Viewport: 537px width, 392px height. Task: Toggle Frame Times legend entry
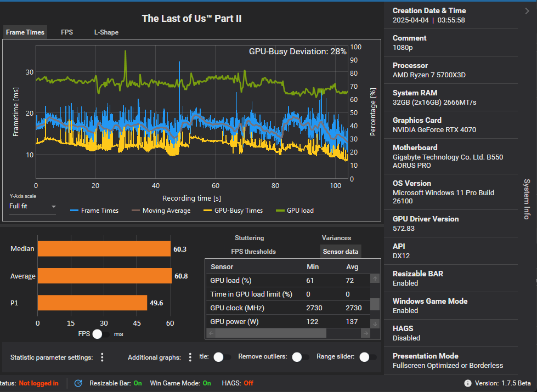coord(94,211)
